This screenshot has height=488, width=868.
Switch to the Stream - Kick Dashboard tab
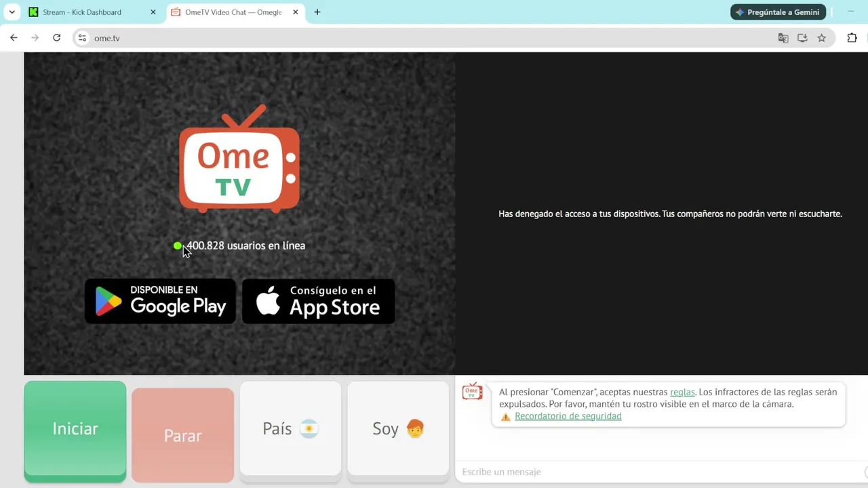(x=93, y=12)
